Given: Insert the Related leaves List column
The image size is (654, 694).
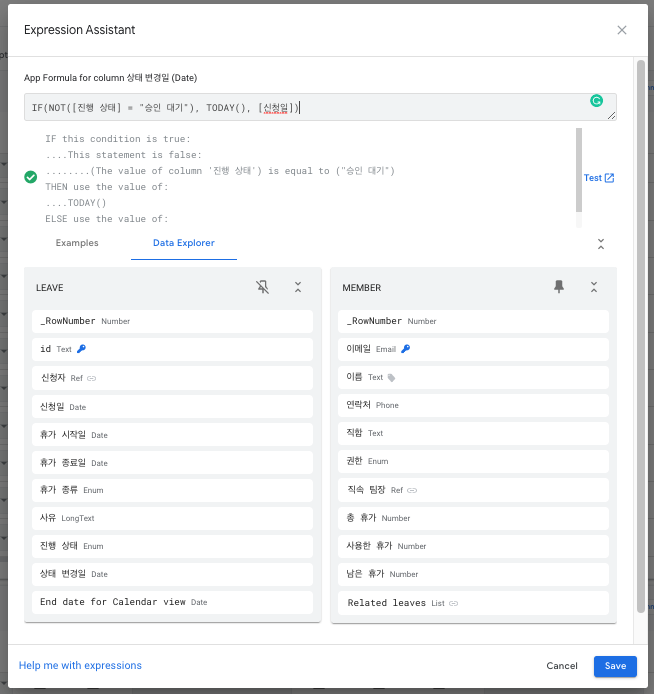Looking at the screenshot, I should [473, 603].
